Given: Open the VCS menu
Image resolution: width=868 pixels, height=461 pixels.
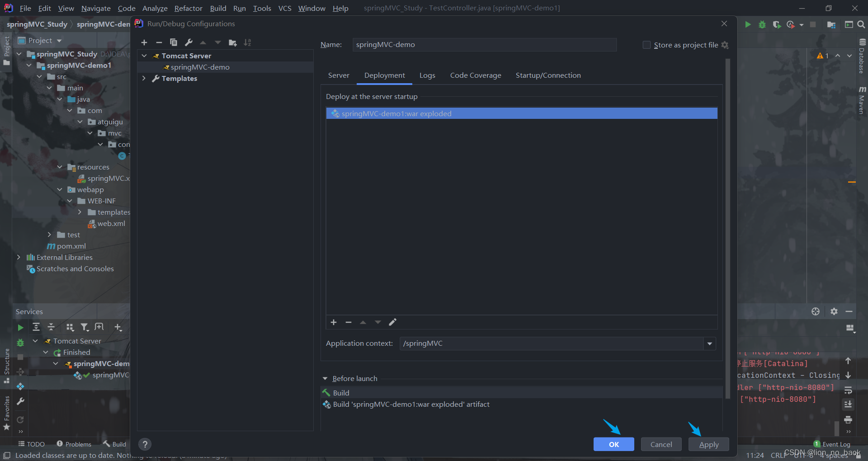Looking at the screenshot, I should point(285,8).
